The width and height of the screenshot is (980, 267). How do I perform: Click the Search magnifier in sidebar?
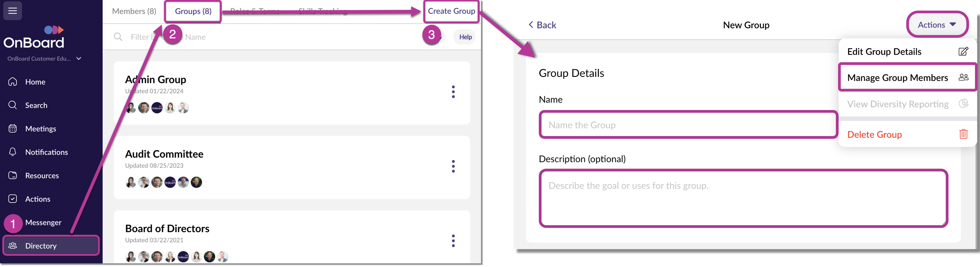tap(12, 105)
